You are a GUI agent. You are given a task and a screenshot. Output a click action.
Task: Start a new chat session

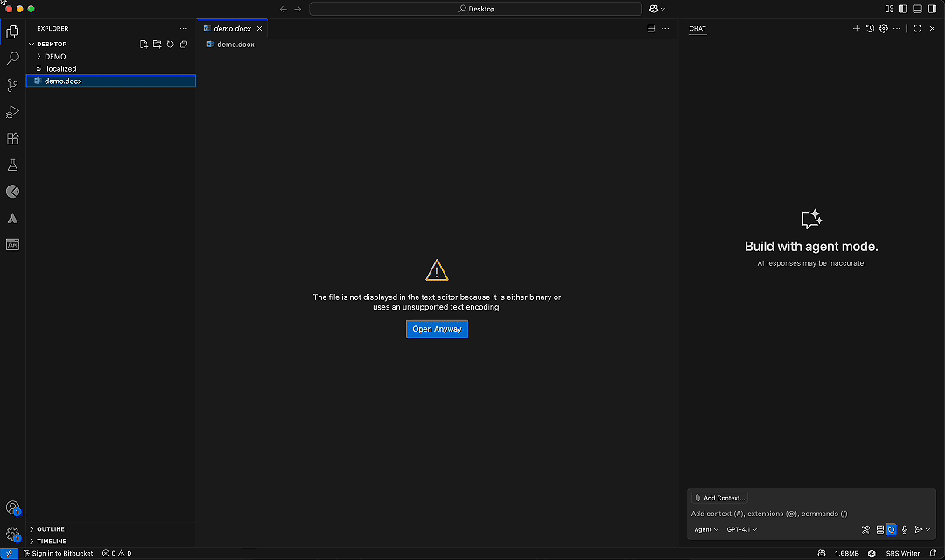[x=857, y=28]
